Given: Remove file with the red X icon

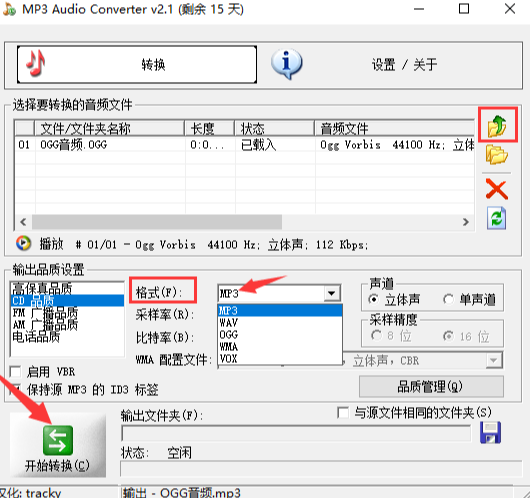Looking at the screenshot, I should pos(497,189).
